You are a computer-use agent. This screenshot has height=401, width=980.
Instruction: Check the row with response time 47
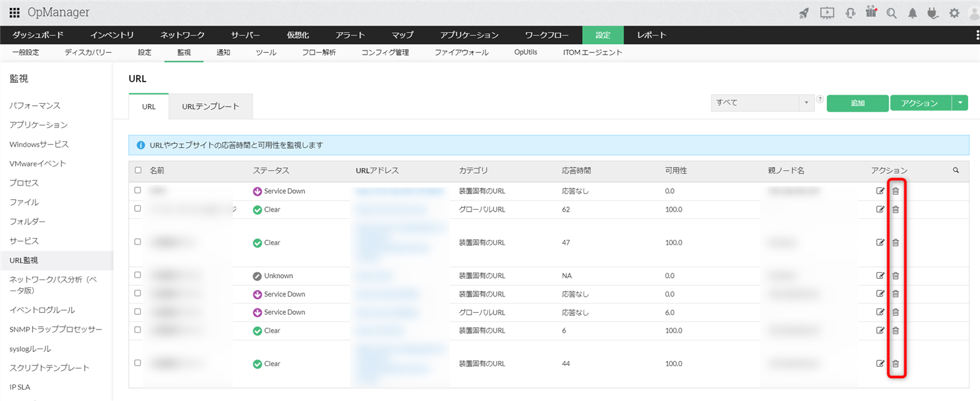click(x=137, y=242)
